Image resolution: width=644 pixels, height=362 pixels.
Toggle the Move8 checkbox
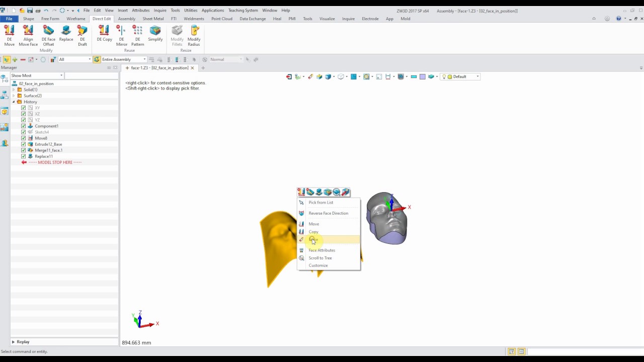[x=23, y=138]
